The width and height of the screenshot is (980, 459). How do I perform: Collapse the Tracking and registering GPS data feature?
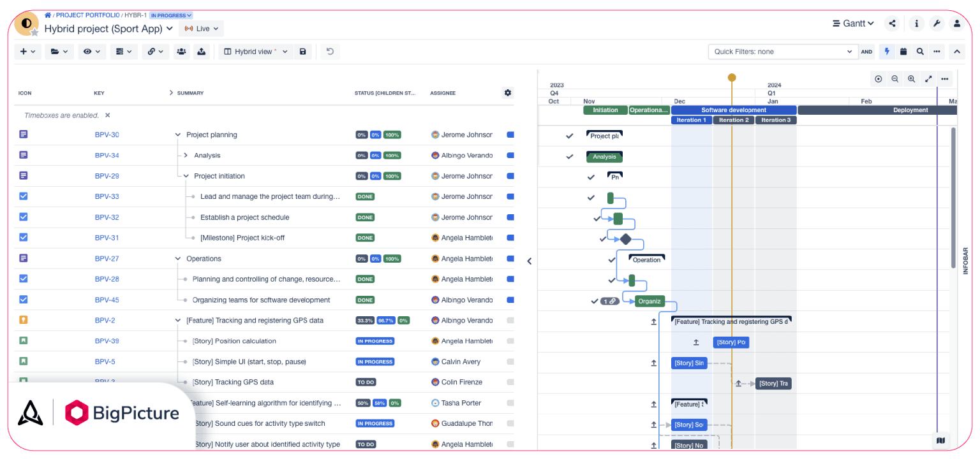(178, 321)
